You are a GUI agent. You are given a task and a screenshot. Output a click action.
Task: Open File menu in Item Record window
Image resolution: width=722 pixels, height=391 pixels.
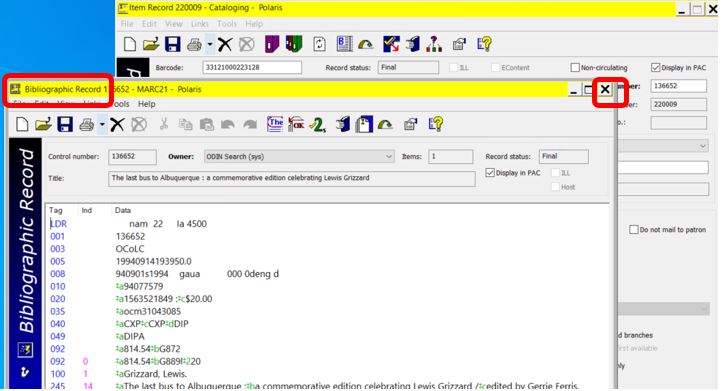pyautogui.click(x=127, y=23)
